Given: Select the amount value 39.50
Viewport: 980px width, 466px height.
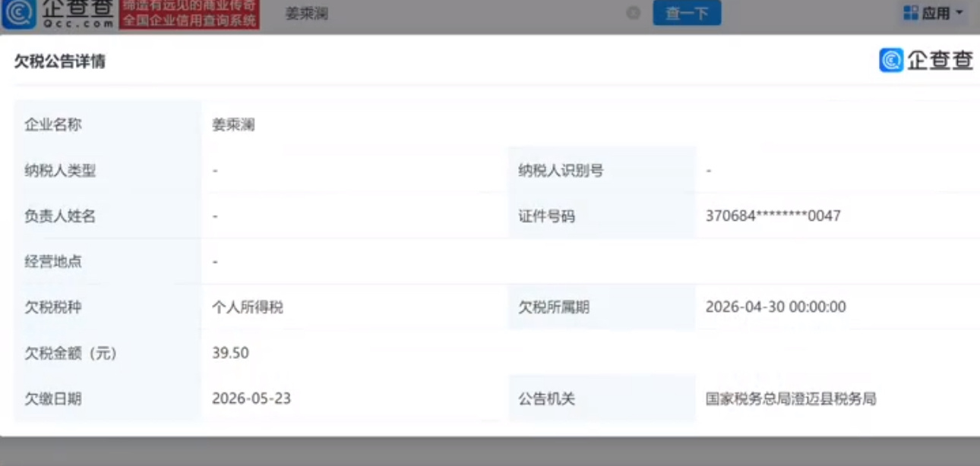Looking at the screenshot, I should coord(230,353).
